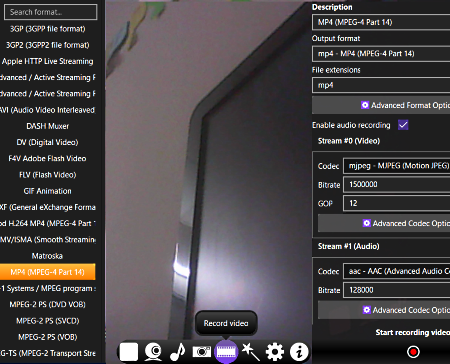Open the video Codec mjpeg dropdown

tap(396, 166)
